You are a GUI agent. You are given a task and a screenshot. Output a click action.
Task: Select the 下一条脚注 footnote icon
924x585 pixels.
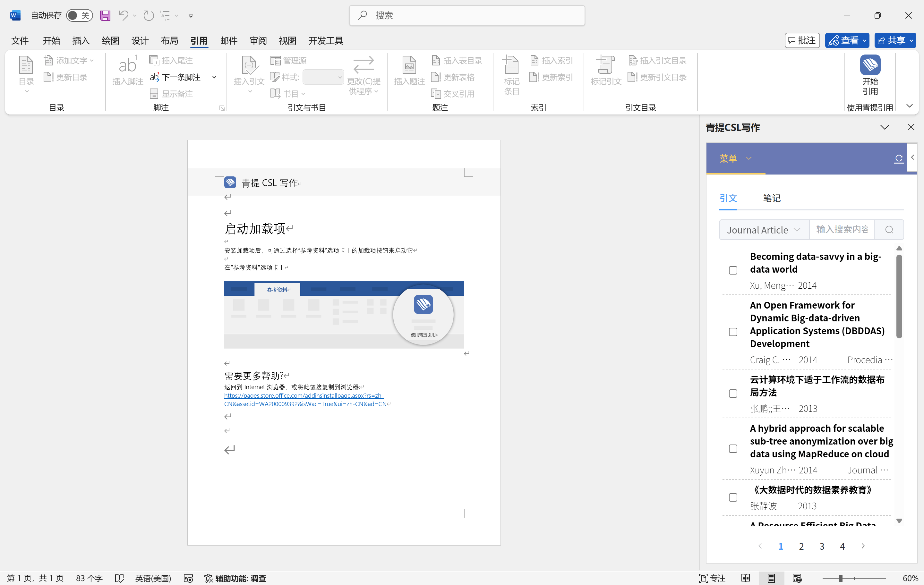[x=155, y=77]
